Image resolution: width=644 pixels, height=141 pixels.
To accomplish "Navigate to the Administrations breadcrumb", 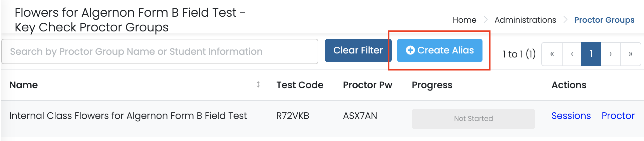I will (x=525, y=20).
